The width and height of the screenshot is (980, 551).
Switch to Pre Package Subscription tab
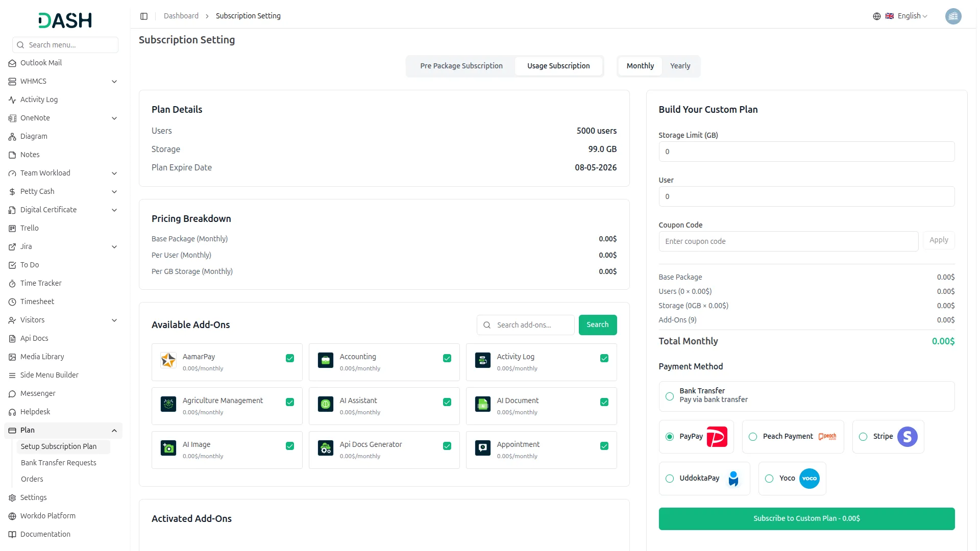tap(461, 66)
